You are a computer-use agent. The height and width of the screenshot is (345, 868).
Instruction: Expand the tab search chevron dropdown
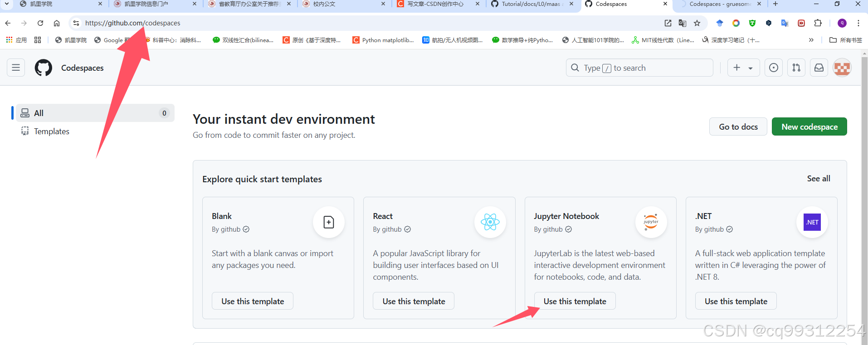point(6,4)
